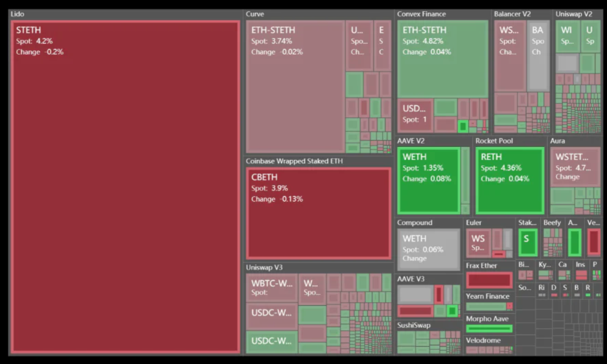
Task: Click the green S tile under Stak...
Action: tap(528, 242)
